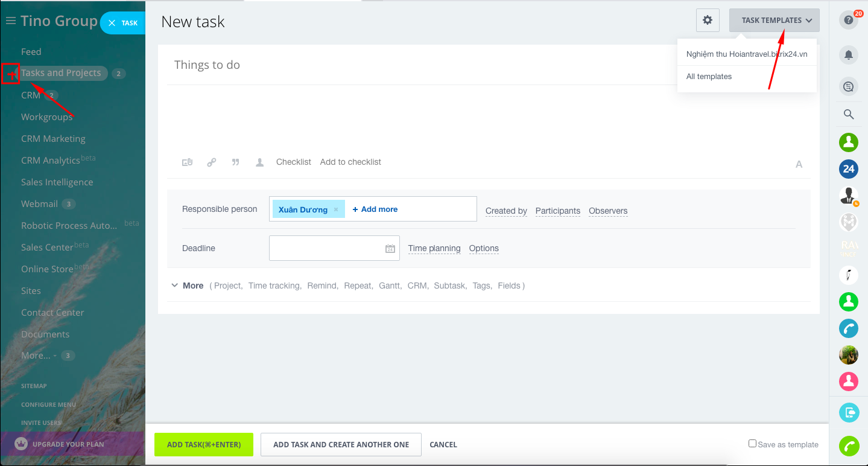Open the top green user avatar contact
Screen dimensions: 868x466
849,142
